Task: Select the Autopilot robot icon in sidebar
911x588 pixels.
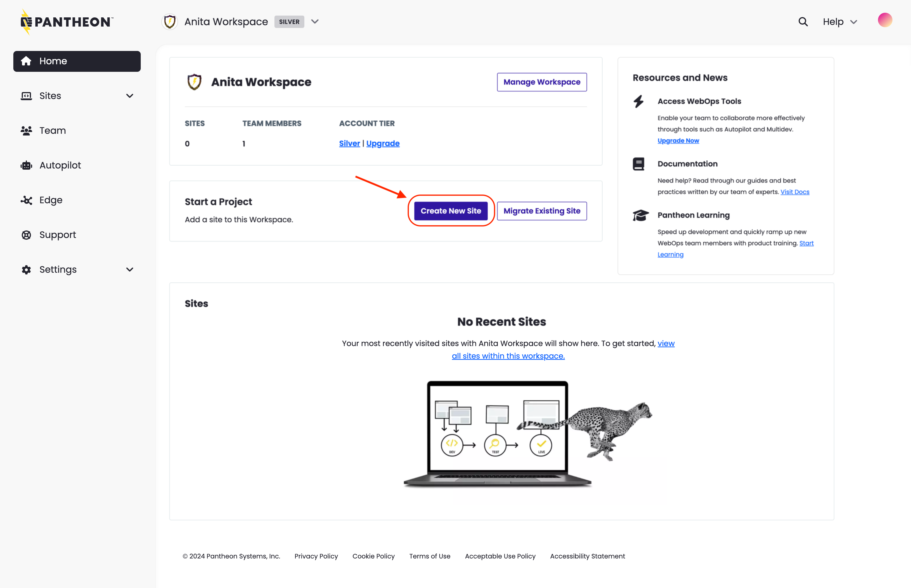Action: tap(26, 165)
